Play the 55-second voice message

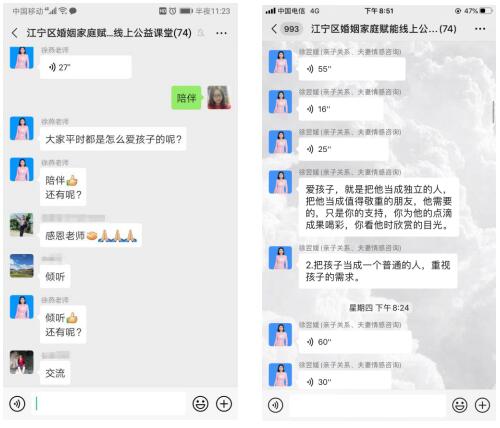coord(352,69)
